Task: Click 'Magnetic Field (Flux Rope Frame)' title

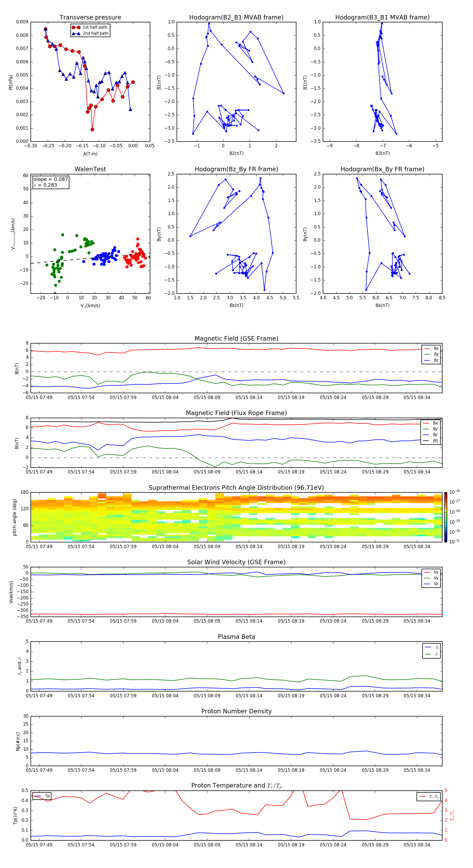Action: (x=236, y=413)
